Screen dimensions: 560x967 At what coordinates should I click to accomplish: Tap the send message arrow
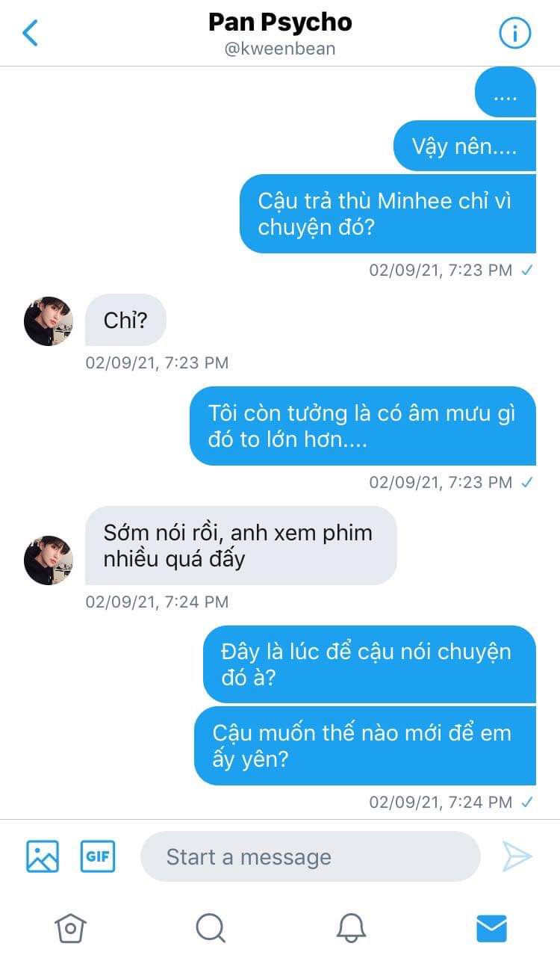[x=517, y=856]
